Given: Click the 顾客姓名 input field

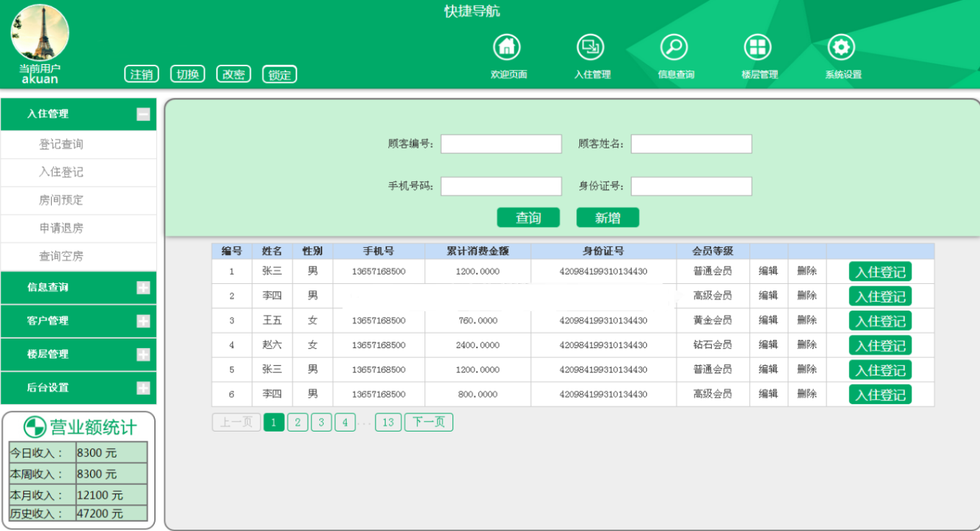Looking at the screenshot, I should pyautogui.click(x=690, y=143).
